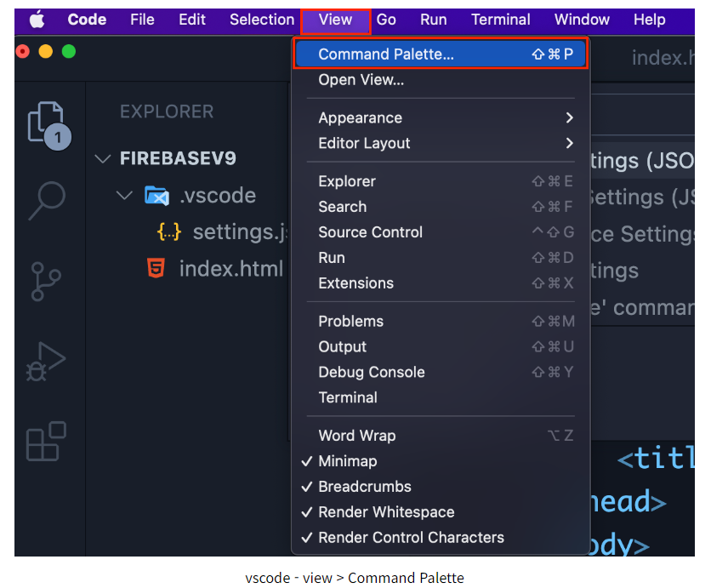This screenshot has width=711, height=588.
Task: Choose Open View... menu entry
Action: point(441,80)
